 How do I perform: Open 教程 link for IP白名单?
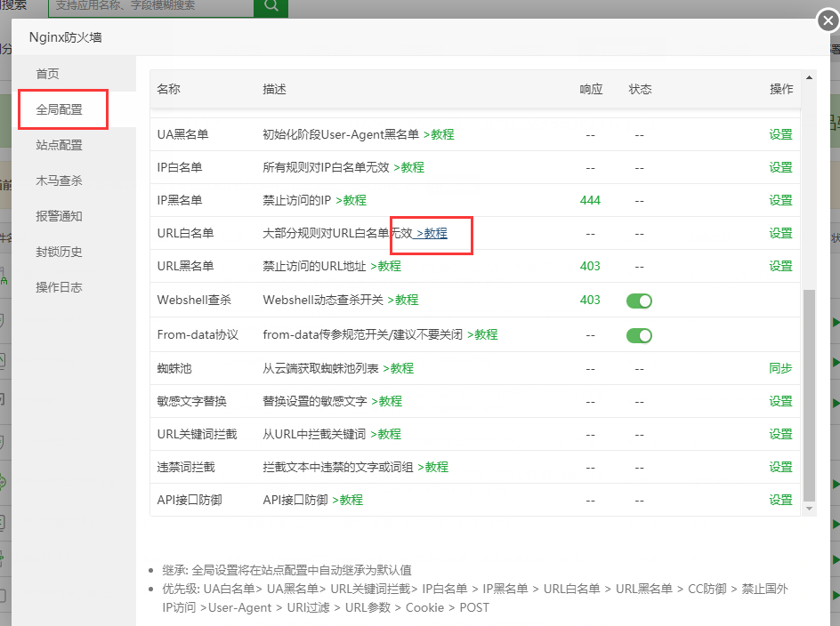pyautogui.click(x=408, y=167)
